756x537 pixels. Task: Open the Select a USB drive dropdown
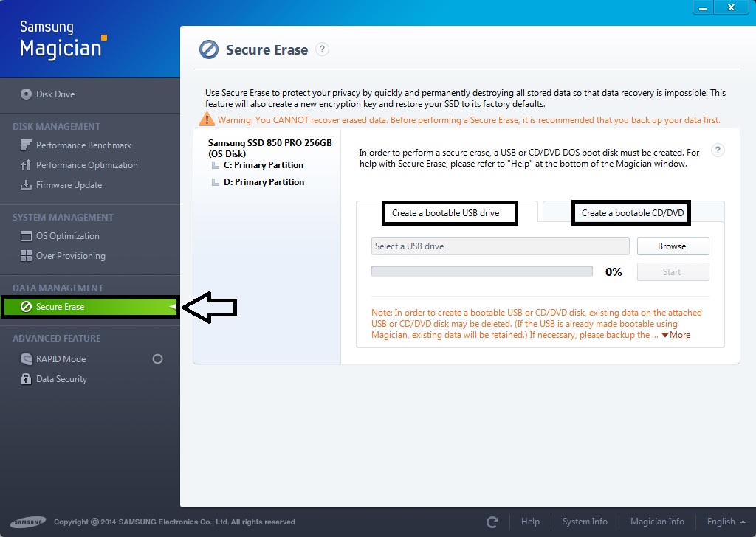(x=500, y=246)
